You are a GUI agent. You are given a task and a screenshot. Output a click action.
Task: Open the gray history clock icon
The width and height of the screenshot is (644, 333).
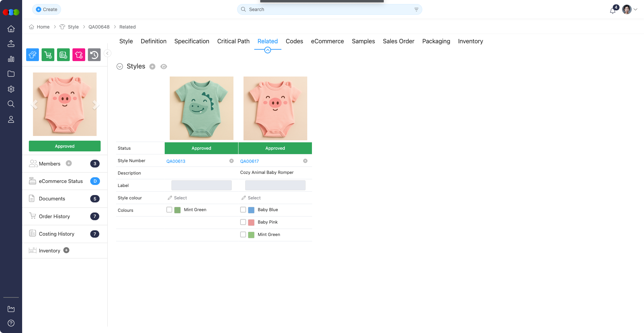(x=94, y=55)
